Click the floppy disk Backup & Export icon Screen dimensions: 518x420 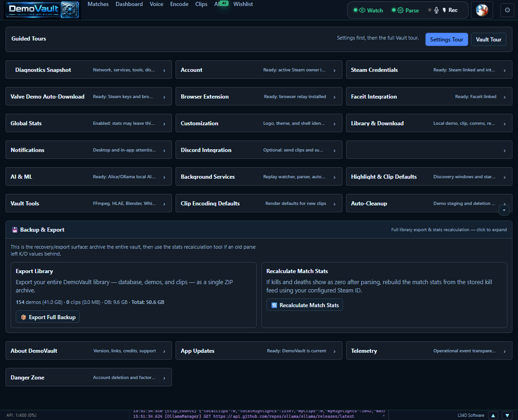pos(15,230)
